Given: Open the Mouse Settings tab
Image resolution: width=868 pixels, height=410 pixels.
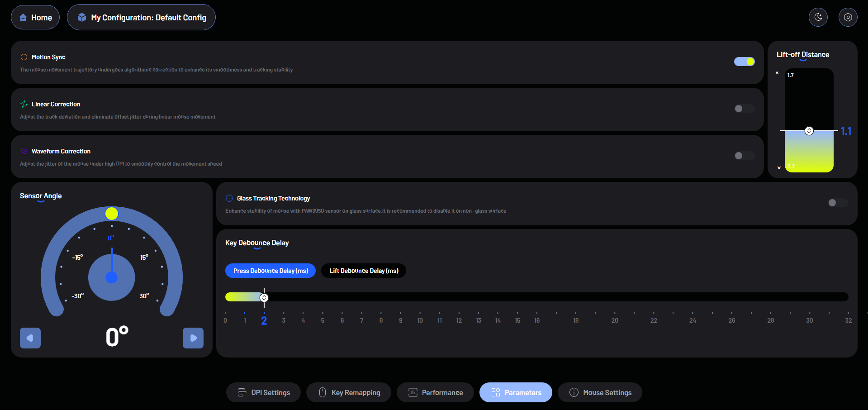Looking at the screenshot, I should [x=600, y=392].
